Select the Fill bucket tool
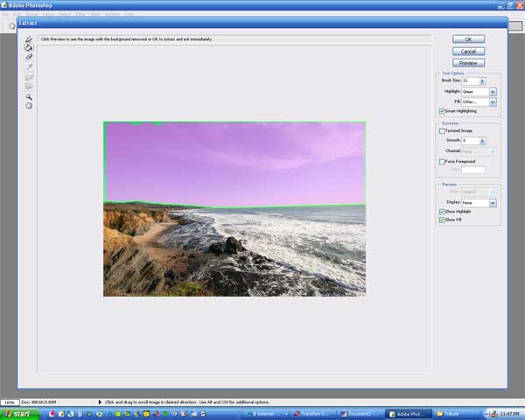 coord(29,47)
